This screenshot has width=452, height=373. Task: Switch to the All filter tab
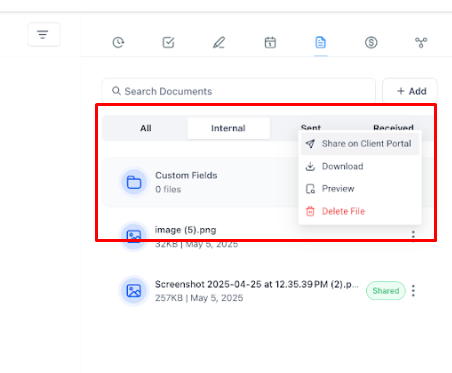pos(146,128)
